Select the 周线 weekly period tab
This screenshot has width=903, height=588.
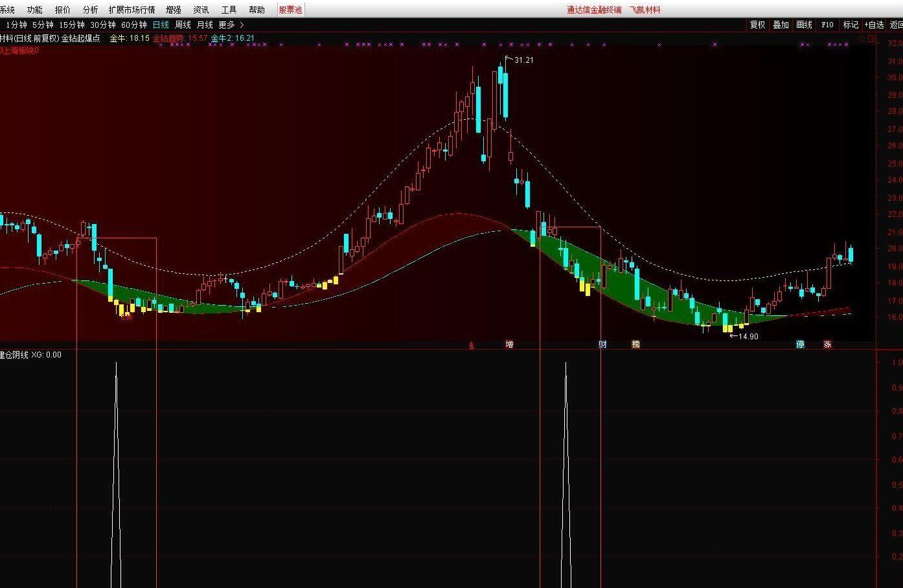pyautogui.click(x=183, y=25)
